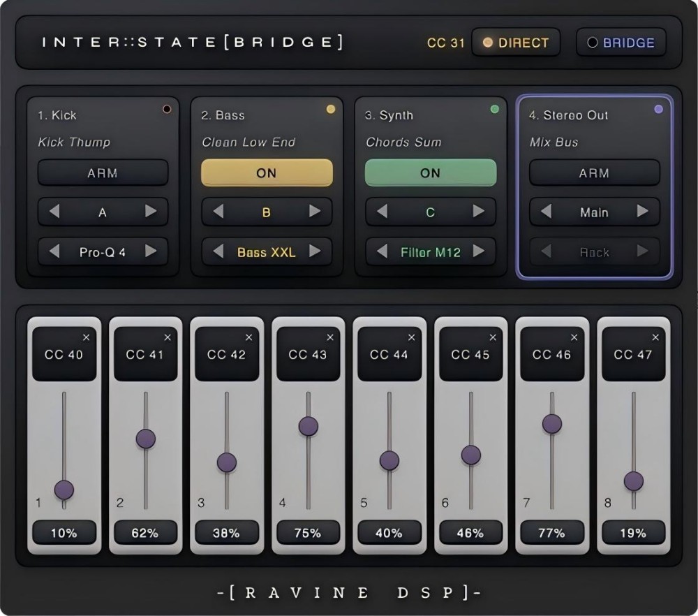
Task: Click the 19% value field
Action: coord(633,532)
